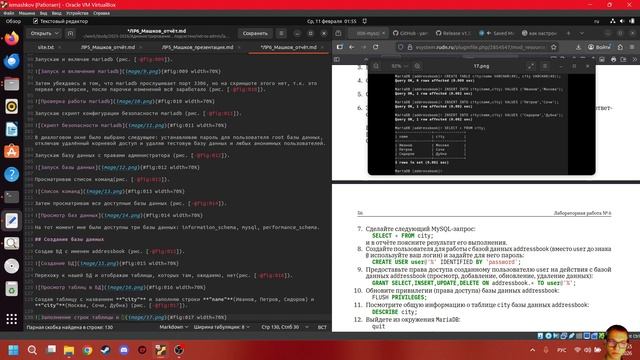The image size is (640, 360).
Task: Open the image viewer magnifier dock icon
Action: click(x=11, y=243)
